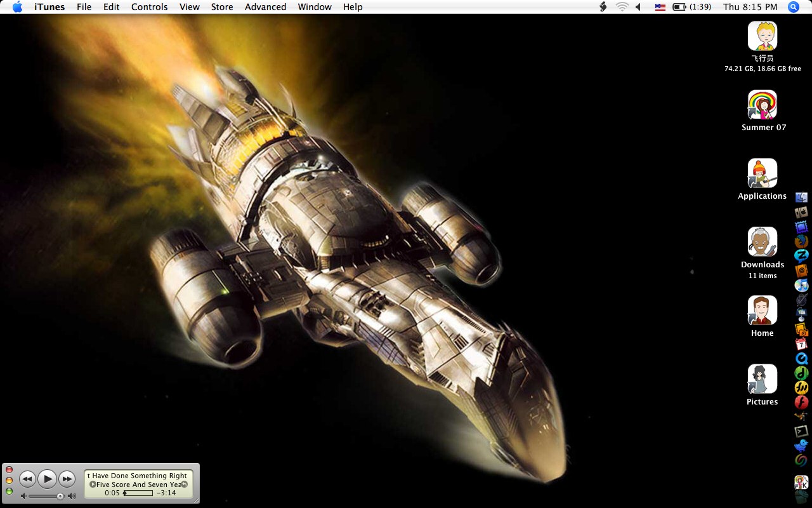Select the Summer 07 desktop folder
This screenshot has height=508, width=812.
point(763,105)
